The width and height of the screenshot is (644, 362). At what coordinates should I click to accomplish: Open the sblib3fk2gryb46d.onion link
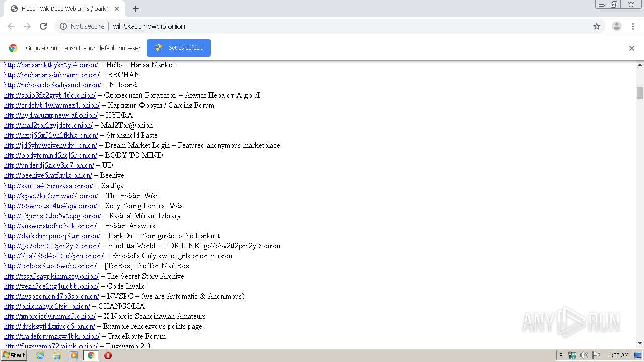(50, 95)
